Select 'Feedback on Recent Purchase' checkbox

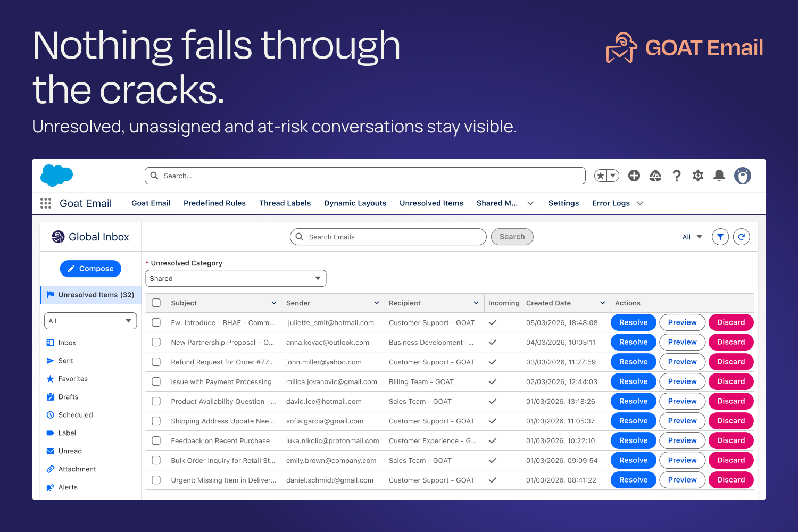click(156, 440)
